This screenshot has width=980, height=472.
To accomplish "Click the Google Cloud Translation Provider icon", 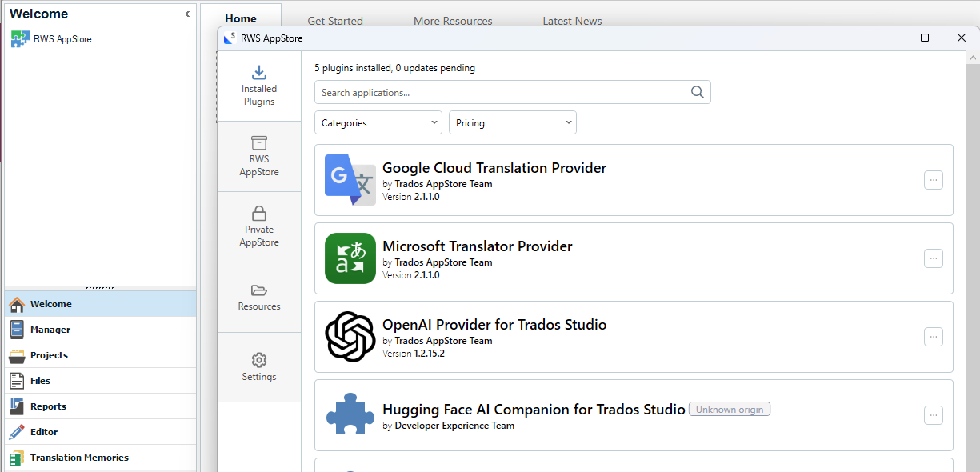I will point(350,180).
